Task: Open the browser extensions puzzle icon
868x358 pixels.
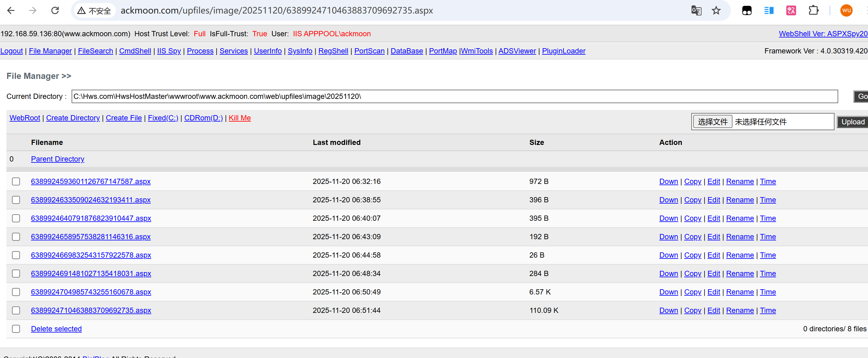Action: (813, 10)
